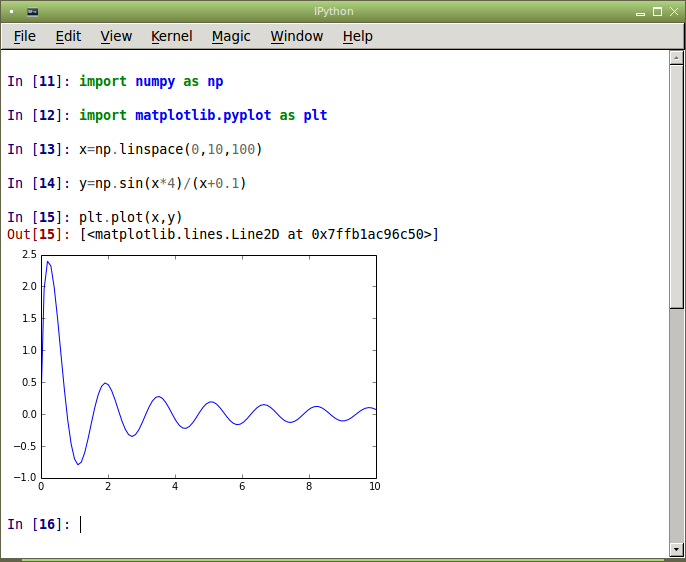Click the scrollbar down arrow
This screenshot has height=562, width=686.
676,548
